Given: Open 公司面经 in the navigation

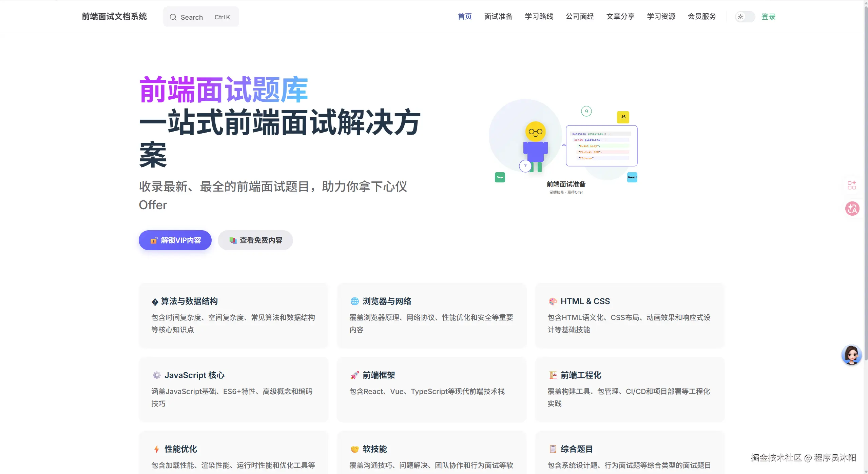Looking at the screenshot, I should 579,17.
